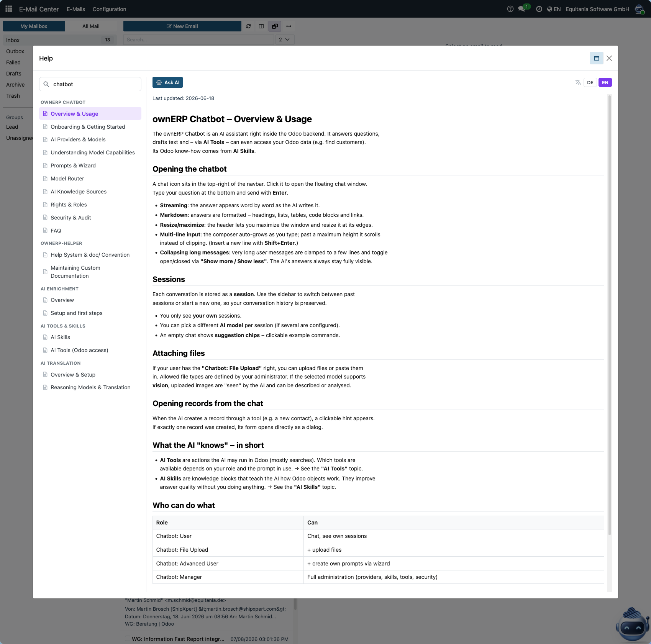Click the document icon beside AI Skills
Viewport: 651px width, 644px height.
(x=45, y=337)
